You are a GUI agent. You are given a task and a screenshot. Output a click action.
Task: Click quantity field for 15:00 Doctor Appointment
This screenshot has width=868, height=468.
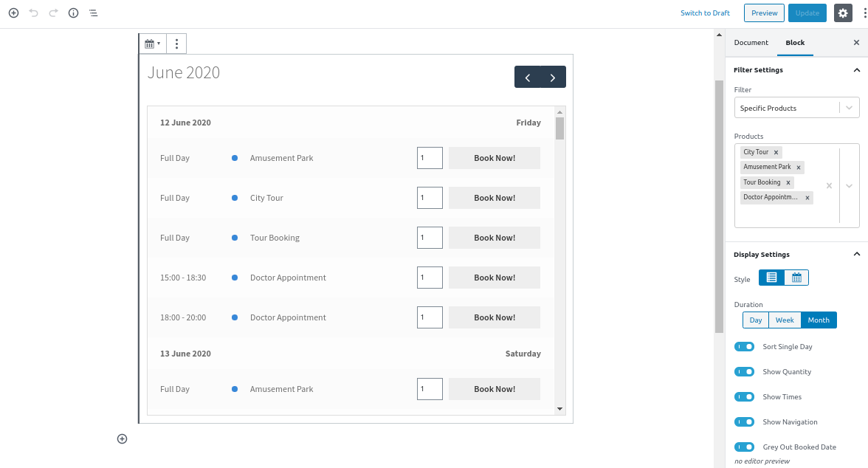point(430,278)
